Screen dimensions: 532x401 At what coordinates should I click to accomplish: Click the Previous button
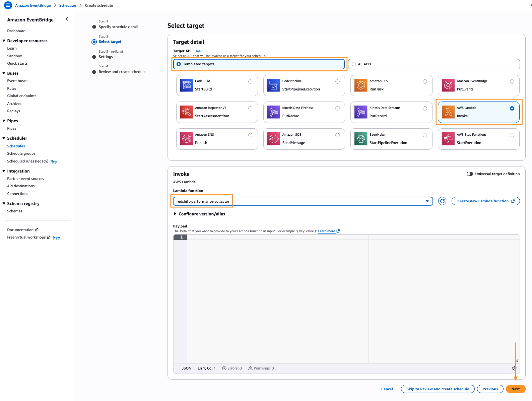point(490,389)
